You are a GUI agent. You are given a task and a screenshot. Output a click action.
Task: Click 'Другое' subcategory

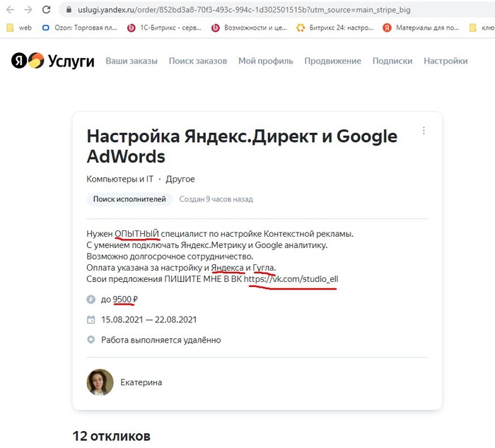180,179
